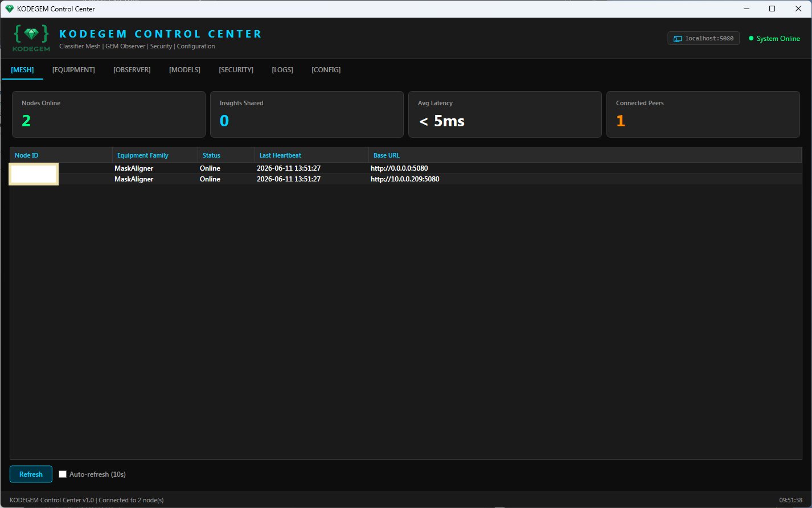
Task: Click heartbeat time in the 0.0.0.0 row
Action: tap(289, 168)
